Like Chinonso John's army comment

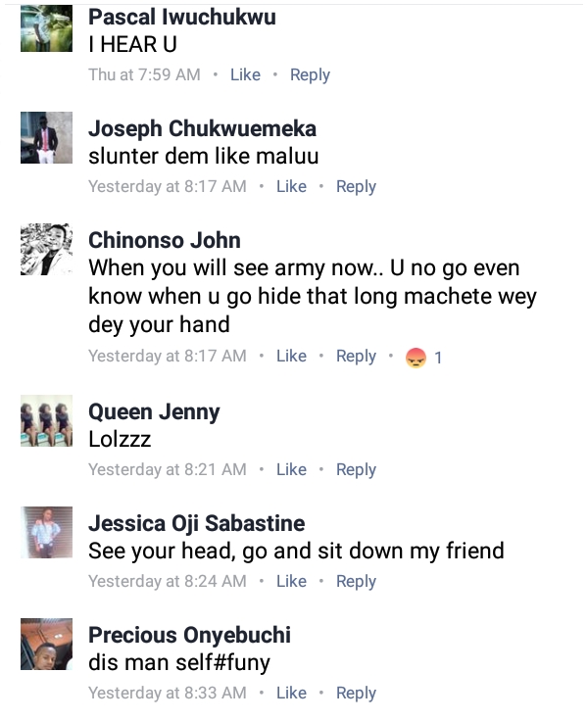point(291,356)
